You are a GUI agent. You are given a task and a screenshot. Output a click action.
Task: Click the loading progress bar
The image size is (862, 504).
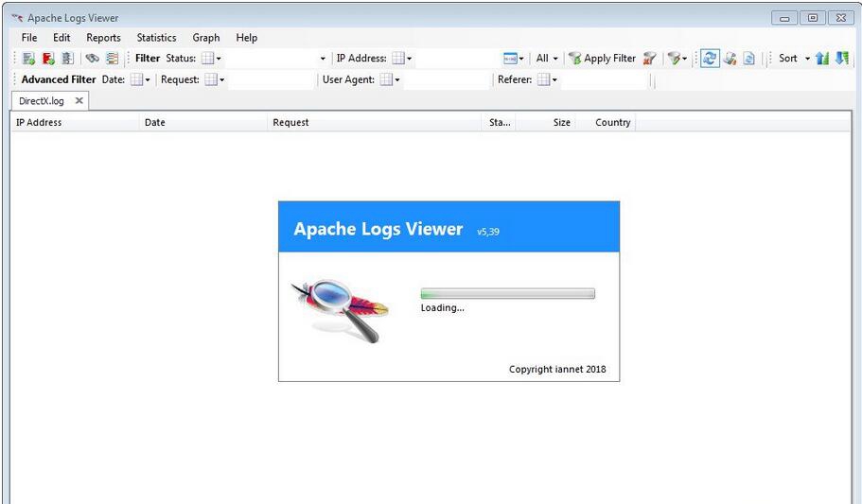tap(507, 293)
